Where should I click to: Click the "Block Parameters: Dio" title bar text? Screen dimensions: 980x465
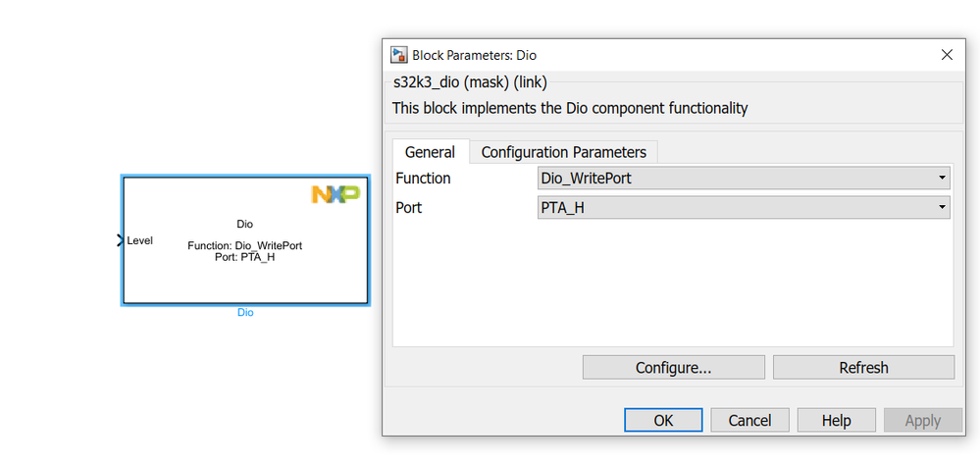pyautogui.click(x=474, y=55)
